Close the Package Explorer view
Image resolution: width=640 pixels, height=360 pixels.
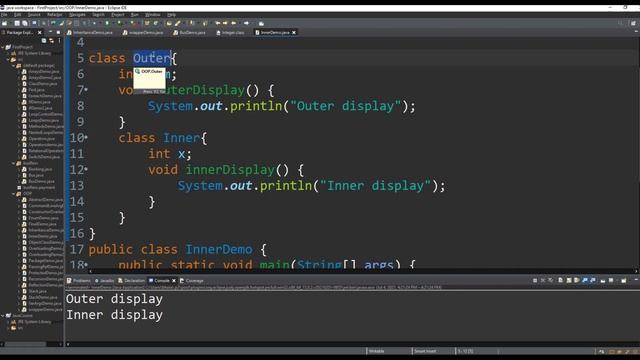(x=40, y=32)
